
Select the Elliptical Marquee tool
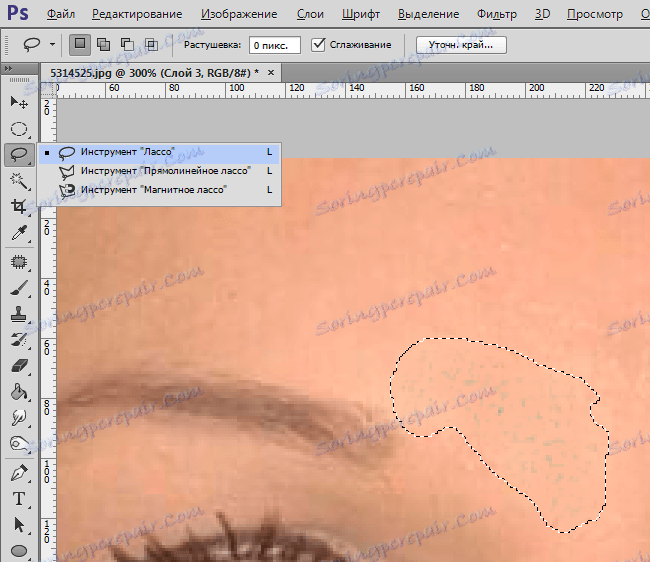pyautogui.click(x=18, y=128)
